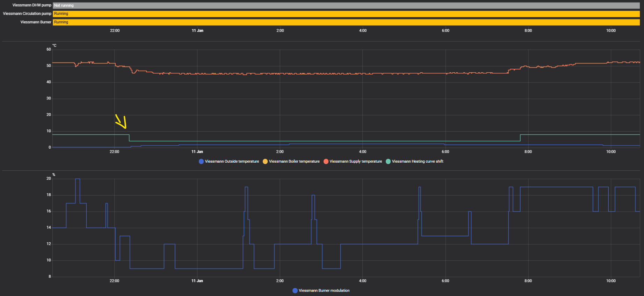Image resolution: width=644 pixels, height=296 pixels.
Task: Click the '40' value on temperature axis
Action: 49,82
